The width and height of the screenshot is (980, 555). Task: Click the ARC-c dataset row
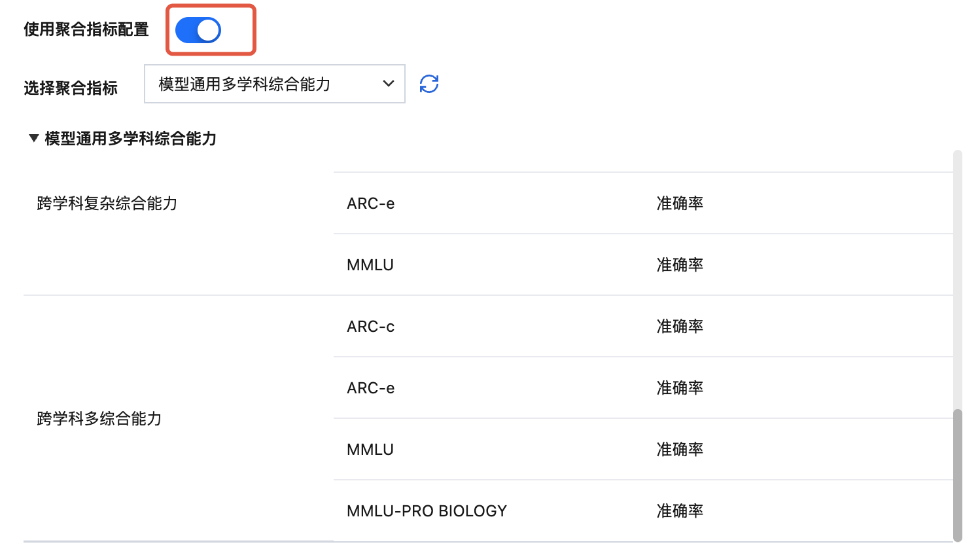coord(371,327)
